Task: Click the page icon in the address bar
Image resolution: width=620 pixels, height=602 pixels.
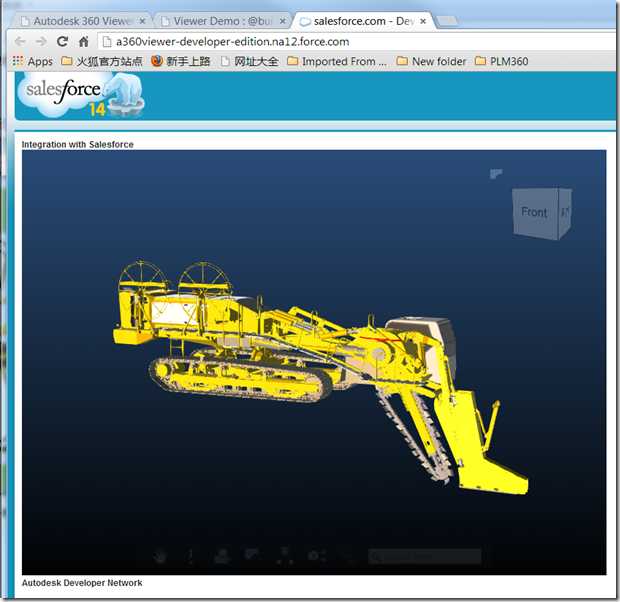Action: 106,42
